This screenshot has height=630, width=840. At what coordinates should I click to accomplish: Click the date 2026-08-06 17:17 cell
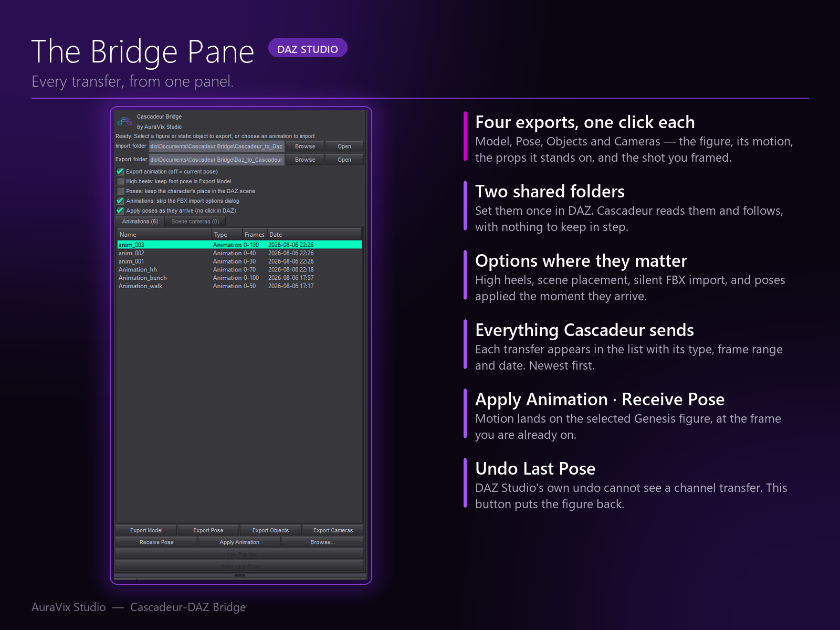point(291,286)
